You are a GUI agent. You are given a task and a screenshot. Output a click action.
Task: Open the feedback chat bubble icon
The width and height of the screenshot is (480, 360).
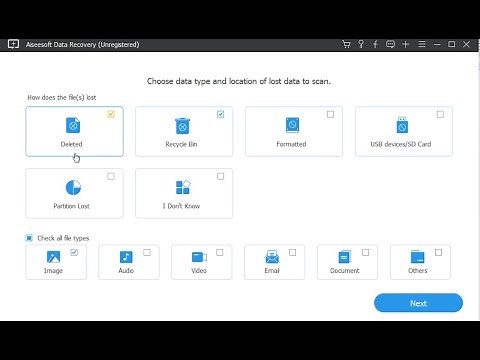tap(390, 44)
